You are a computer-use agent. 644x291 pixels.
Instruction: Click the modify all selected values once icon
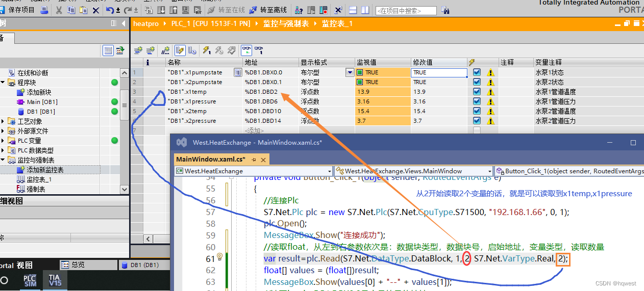207,50
